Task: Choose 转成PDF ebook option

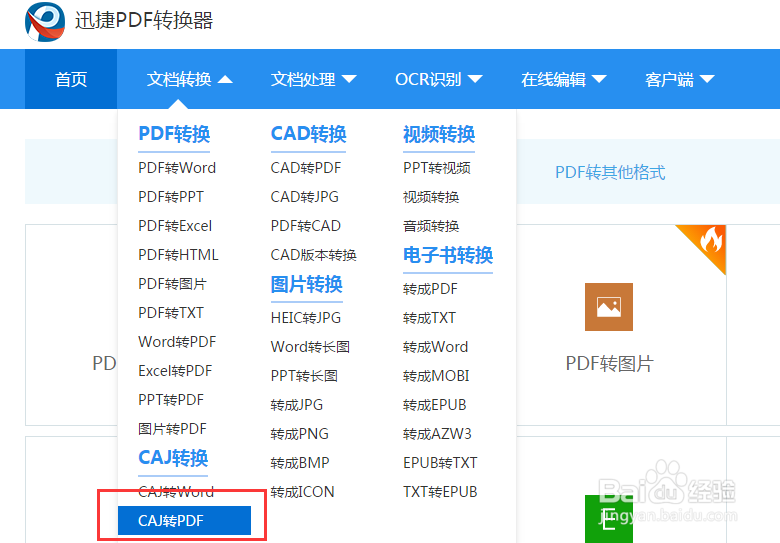Action: tap(430, 289)
